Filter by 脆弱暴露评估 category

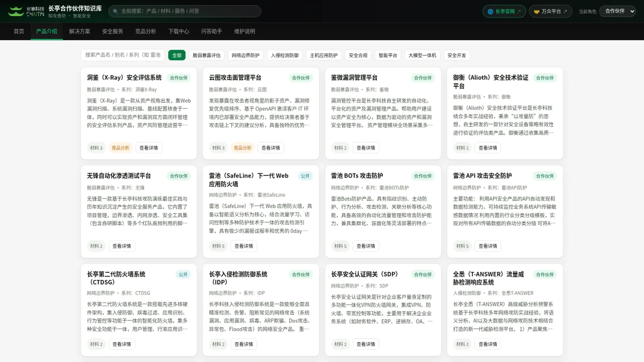coord(207,55)
